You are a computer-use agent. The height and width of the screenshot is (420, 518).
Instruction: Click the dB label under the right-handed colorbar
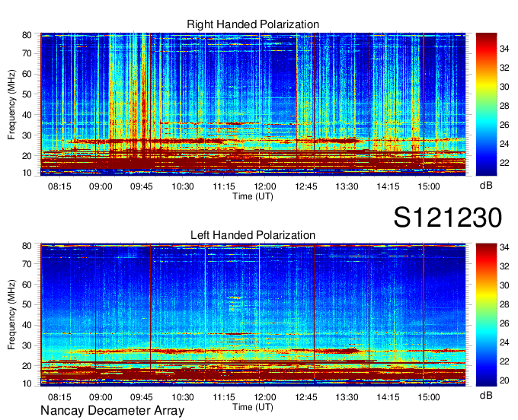pos(486,186)
